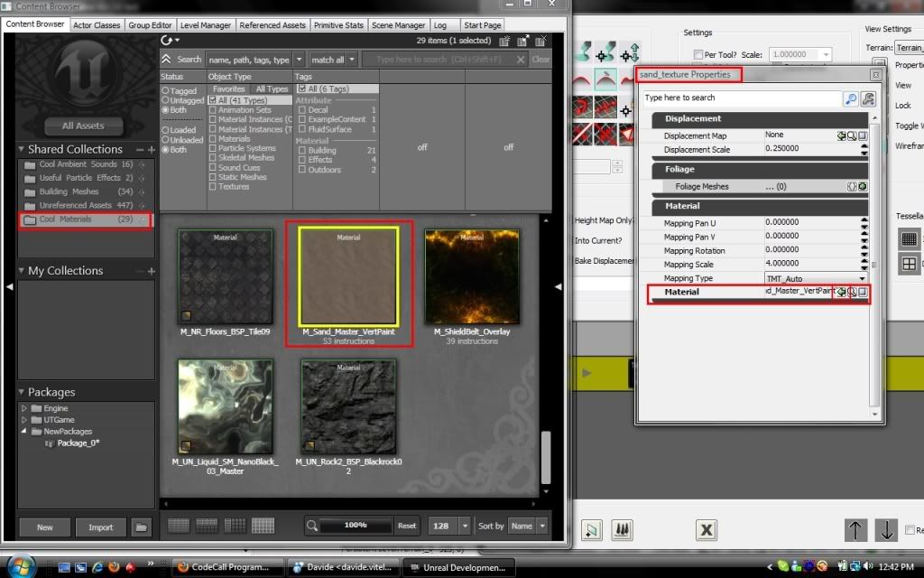Adjust the Displacement Scale spinner arrows
The height and width of the screenshot is (578, 924).
click(864, 150)
